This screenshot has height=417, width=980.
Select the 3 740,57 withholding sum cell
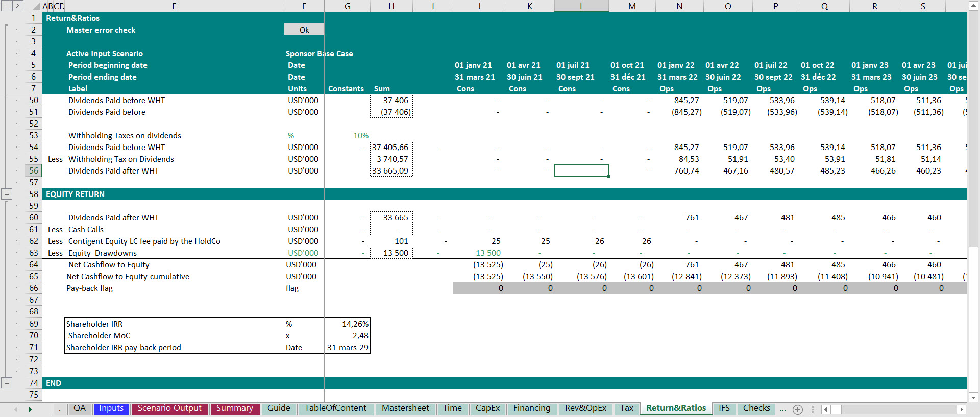click(391, 159)
